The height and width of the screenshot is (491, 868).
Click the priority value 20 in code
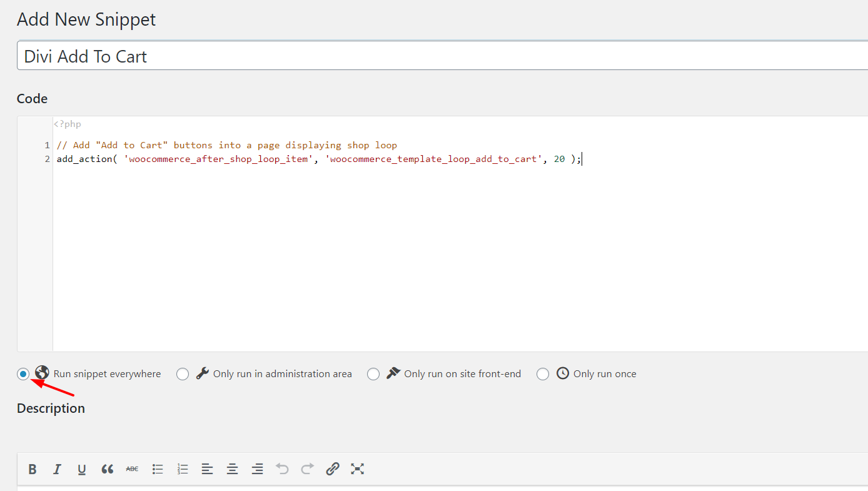(x=560, y=159)
